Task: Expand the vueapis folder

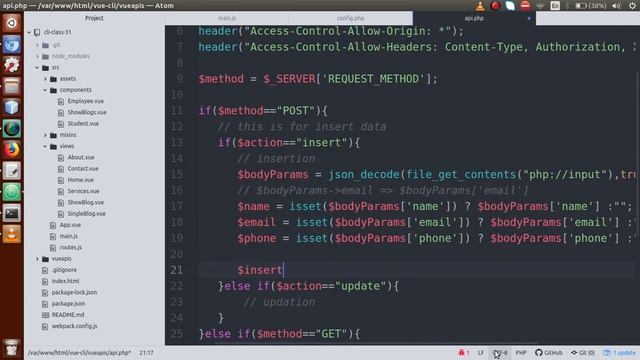Action: (38, 259)
